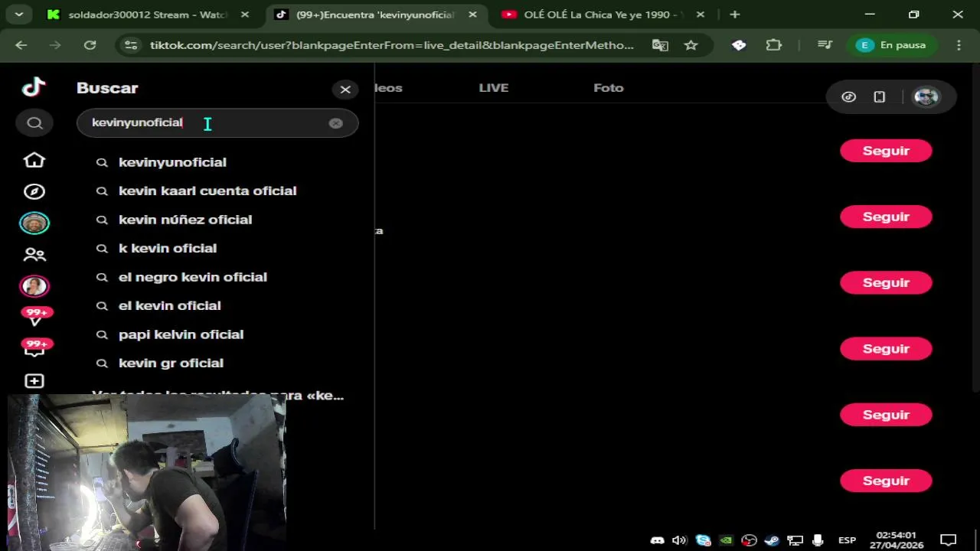The image size is (980, 551).
Task: Click the ESP language indicator
Action: pyautogui.click(x=847, y=540)
